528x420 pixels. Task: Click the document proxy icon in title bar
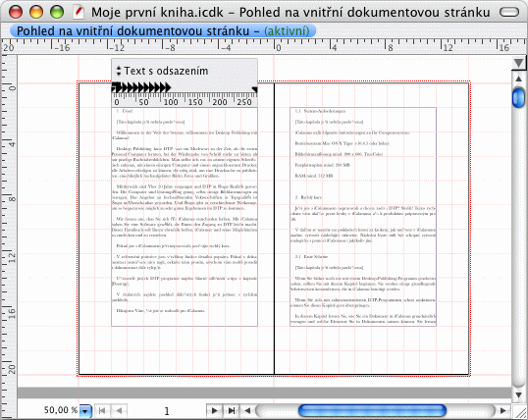(x=79, y=12)
